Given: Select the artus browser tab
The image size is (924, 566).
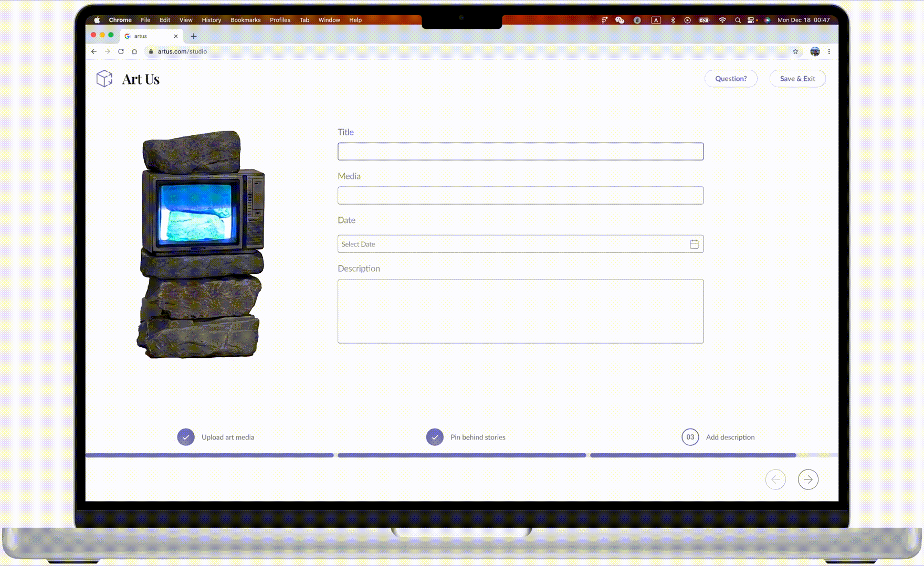Looking at the screenshot, I should (x=151, y=36).
